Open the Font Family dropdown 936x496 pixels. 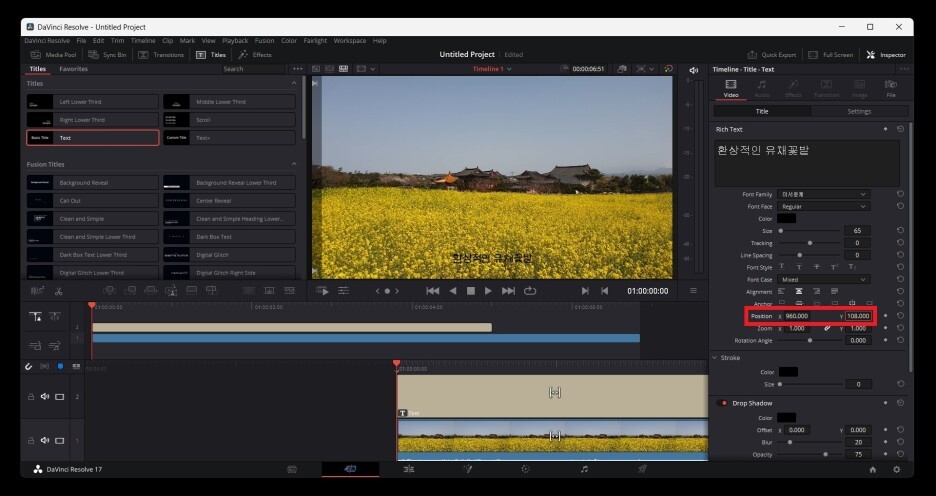click(x=823, y=194)
